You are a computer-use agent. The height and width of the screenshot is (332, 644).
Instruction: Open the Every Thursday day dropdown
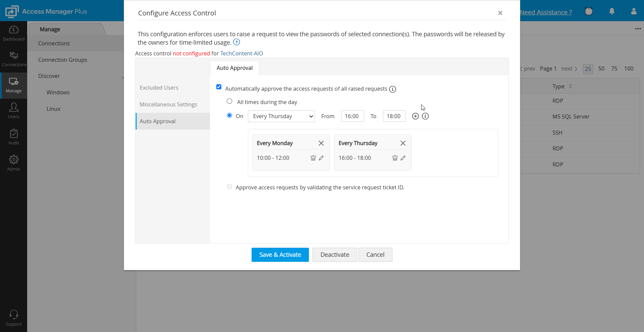[281, 116]
